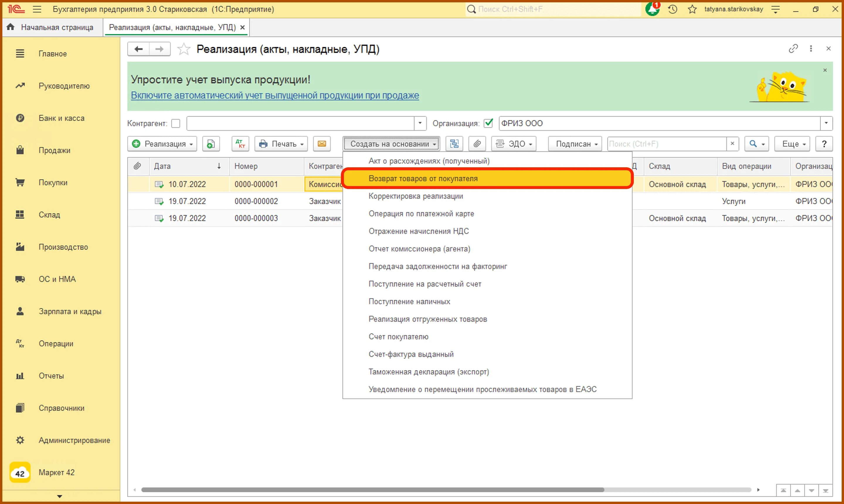Choose Счет-фактура выданный from menu
This screenshot has height=504, width=844.
coord(411,354)
